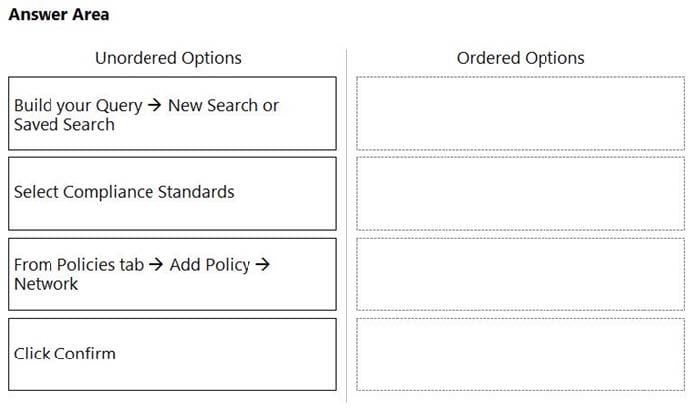Image resolution: width=693 pixels, height=409 pixels.
Task: Pick the 'From Policies tab' option box
Action: pyautogui.click(x=172, y=274)
